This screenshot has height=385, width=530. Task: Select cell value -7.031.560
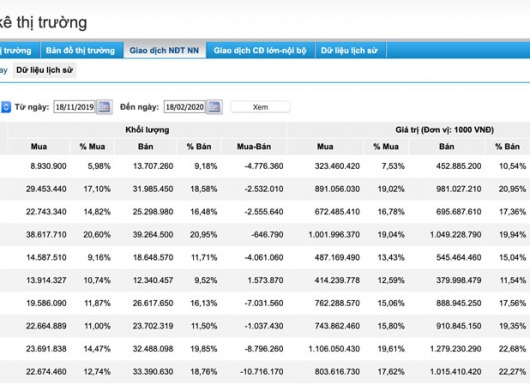[264, 303]
